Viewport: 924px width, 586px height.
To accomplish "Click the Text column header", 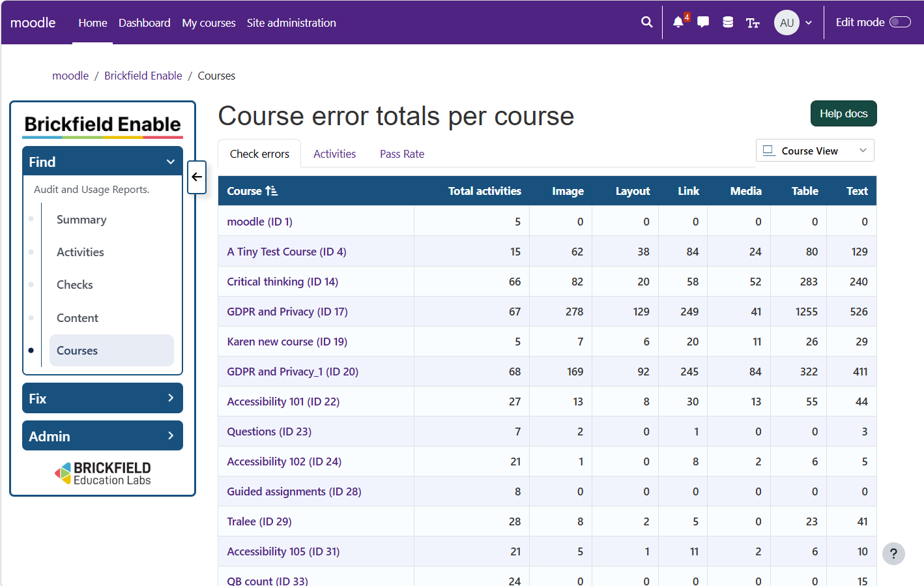I will (857, 191).
